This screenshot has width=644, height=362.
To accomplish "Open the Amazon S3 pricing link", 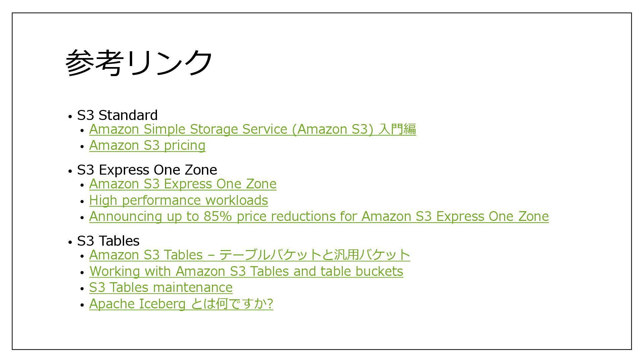I will 147,145.
